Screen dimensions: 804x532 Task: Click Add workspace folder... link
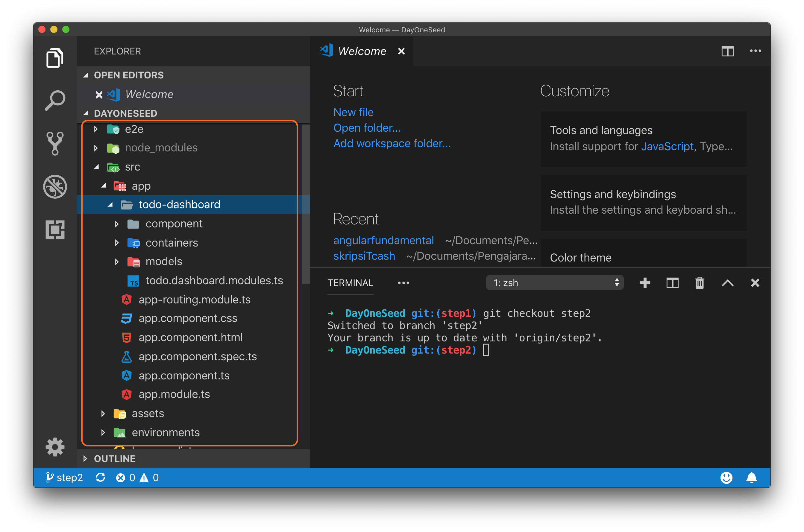tap(392, 144)
